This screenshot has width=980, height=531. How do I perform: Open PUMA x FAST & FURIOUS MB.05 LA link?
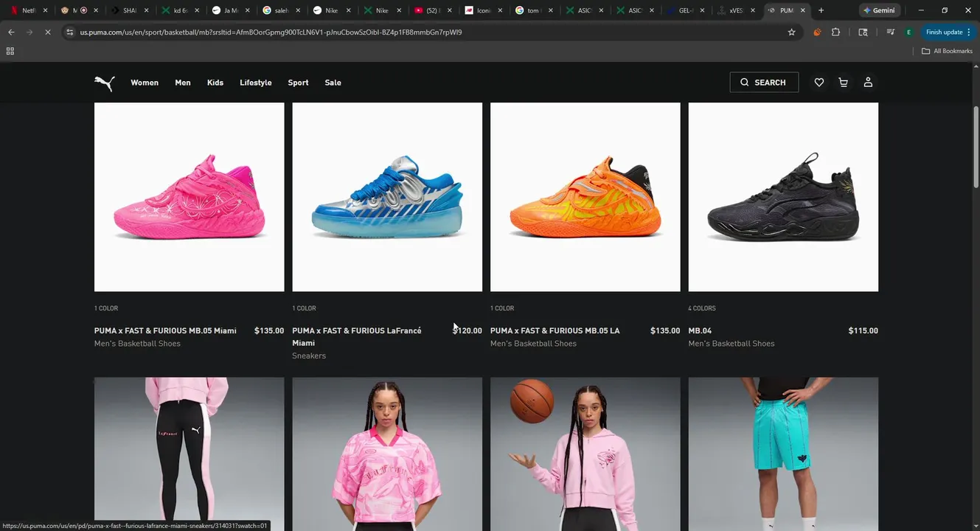555,330
